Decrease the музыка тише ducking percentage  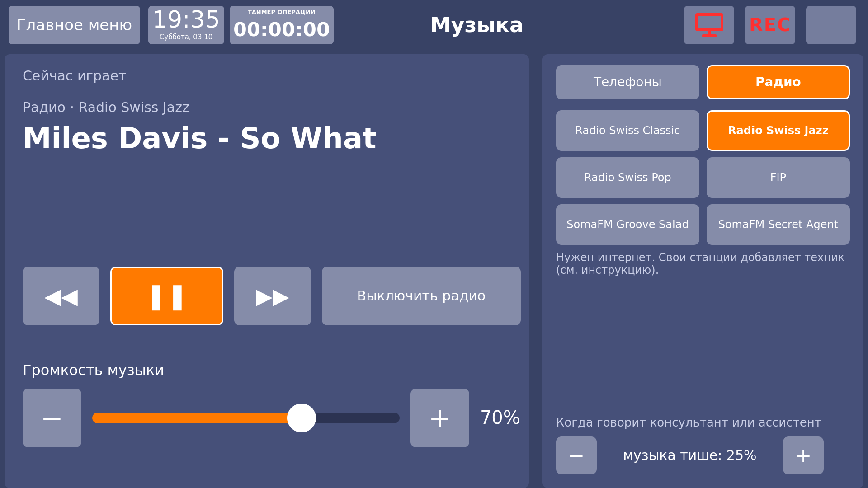pos(576,455)
